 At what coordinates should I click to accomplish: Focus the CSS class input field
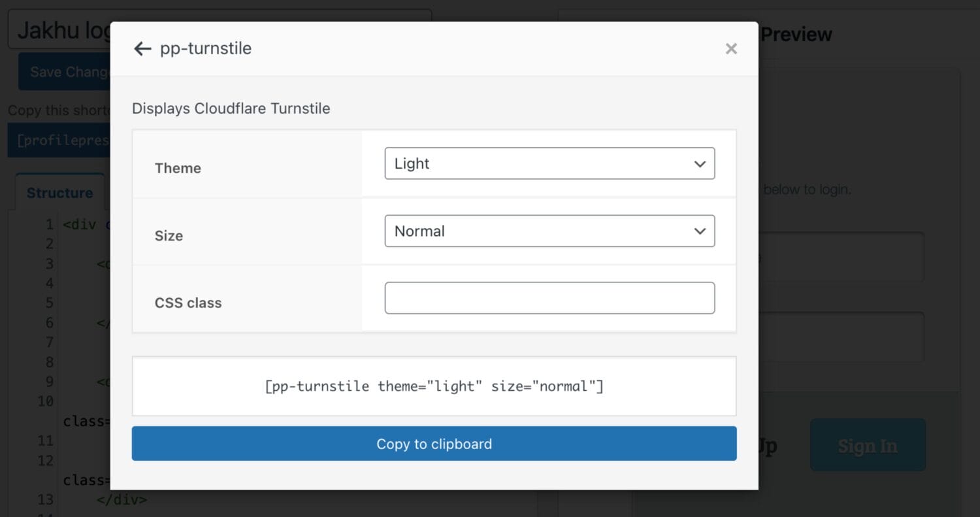pyautogui.click(x=549, y=298)
